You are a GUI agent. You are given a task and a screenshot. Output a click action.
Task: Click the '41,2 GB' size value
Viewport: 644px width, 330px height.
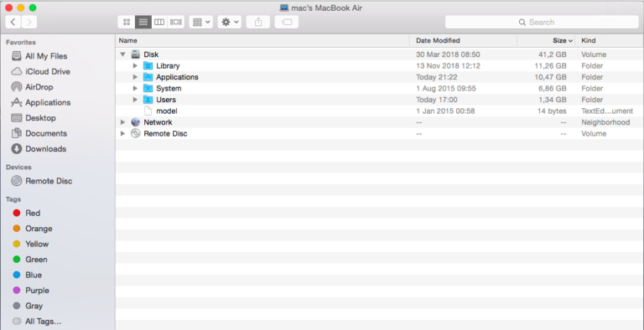(553, 54)
